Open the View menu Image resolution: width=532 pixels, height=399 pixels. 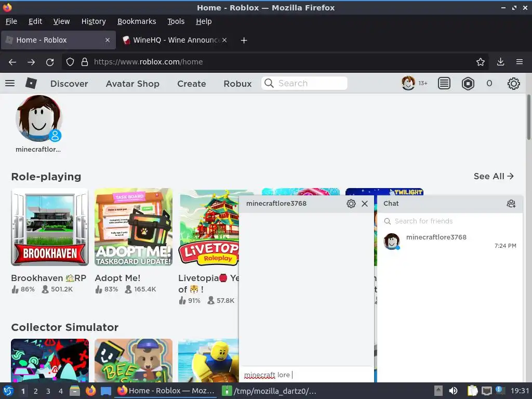tap(61, 21)
